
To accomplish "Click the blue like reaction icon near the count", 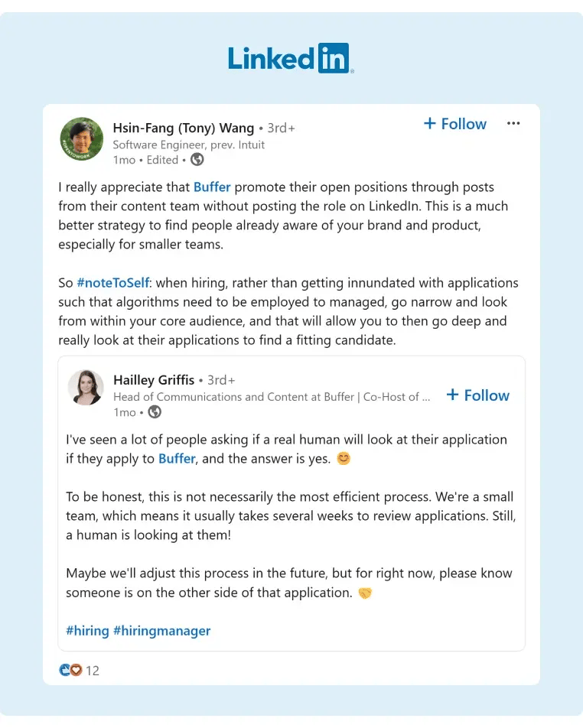I will pyautogui.click(x=65, y=670).
